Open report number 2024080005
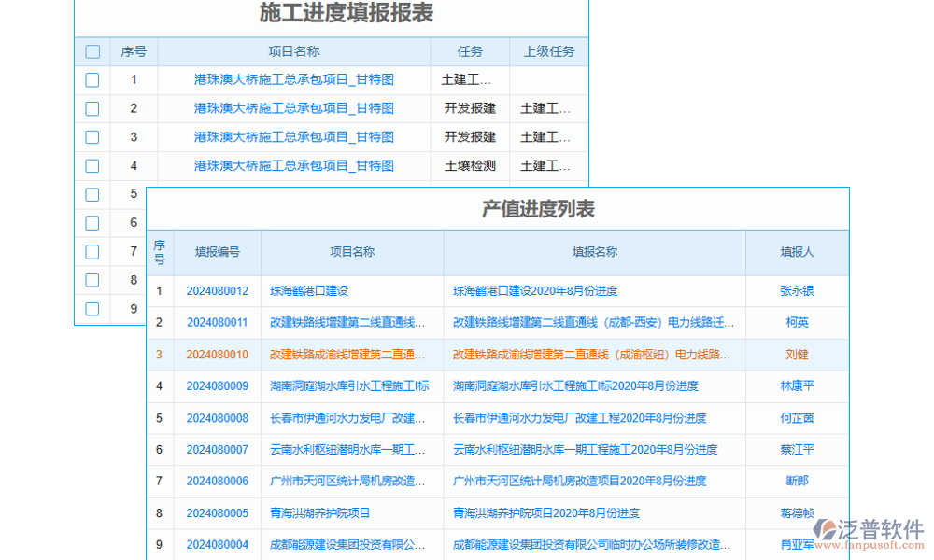The height and width of the screenshot is (560, 934). pos(218,513)
